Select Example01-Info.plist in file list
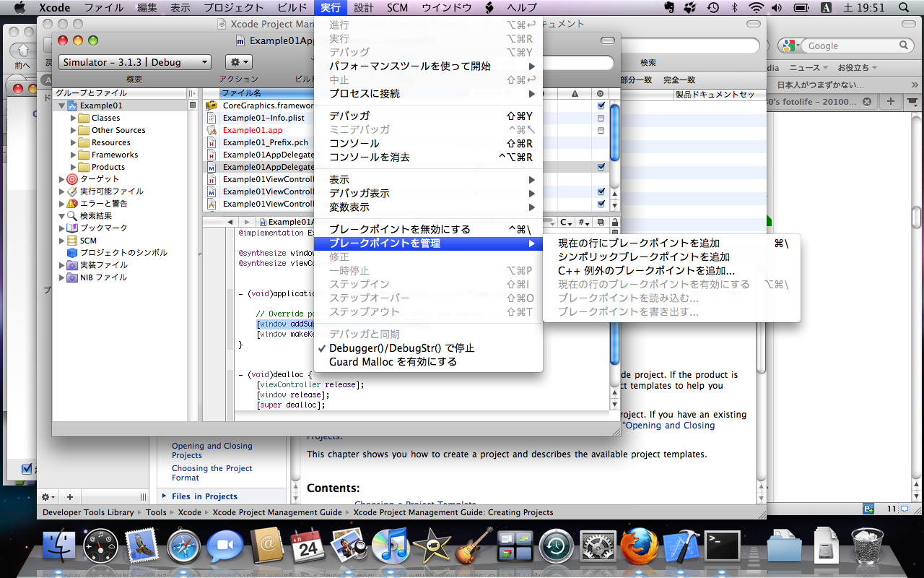Image resolution: width=924 pixels, height=578 pixels. (263, 118)
